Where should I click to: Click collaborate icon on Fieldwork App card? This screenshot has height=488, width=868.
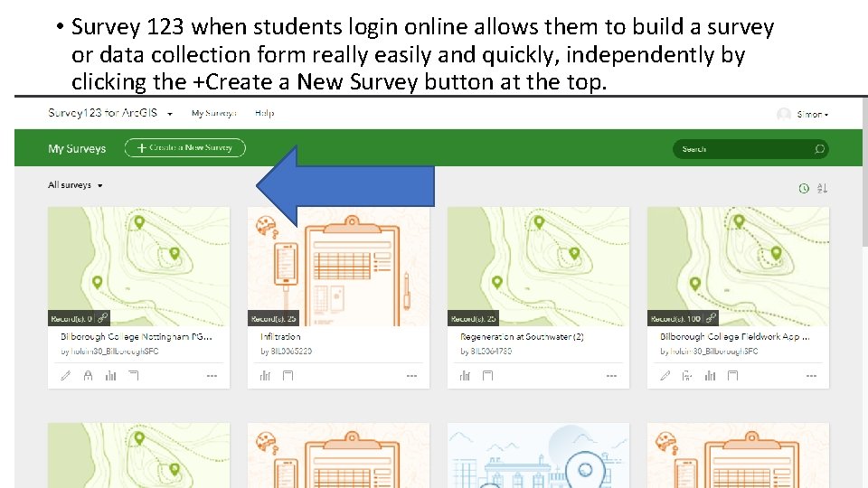pos(687,376)
